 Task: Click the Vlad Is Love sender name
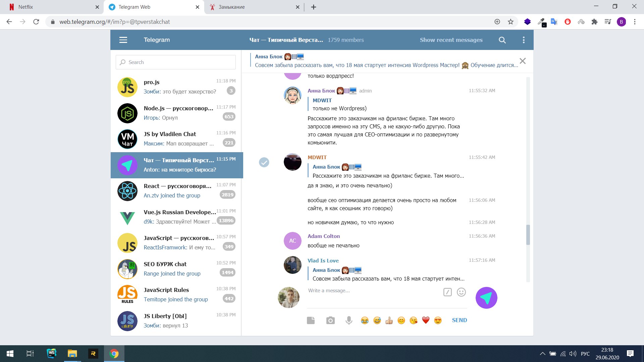click(323, 261)
